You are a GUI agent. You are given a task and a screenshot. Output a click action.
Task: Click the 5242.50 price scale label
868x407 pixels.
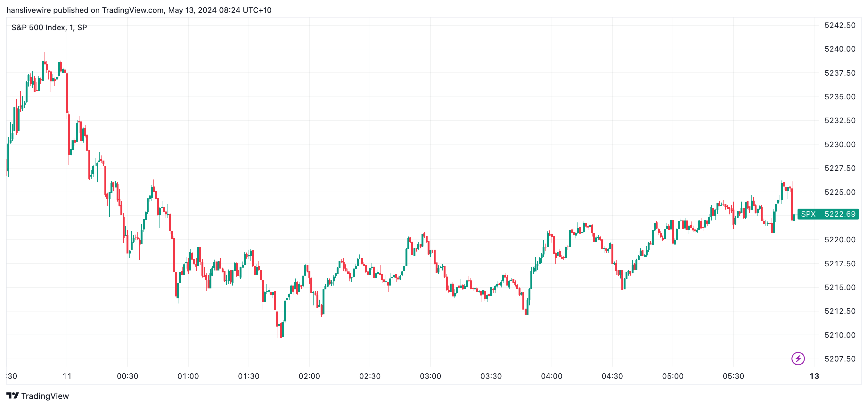tap(840, 25)
